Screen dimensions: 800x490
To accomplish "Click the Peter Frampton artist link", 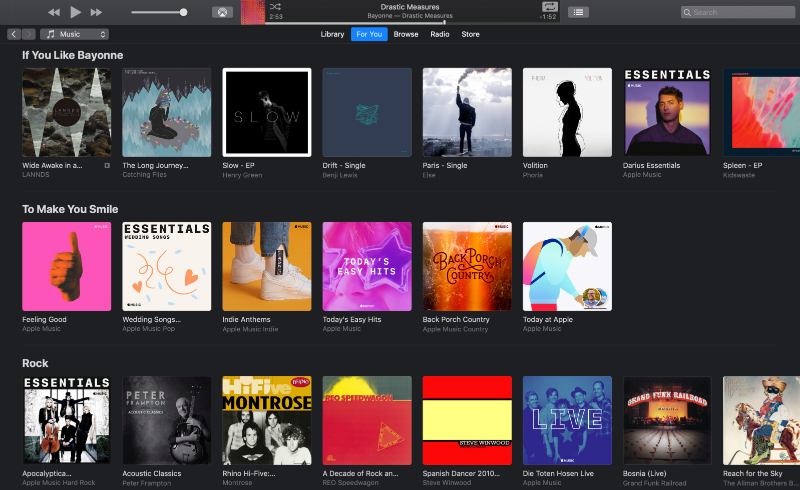I will pos(146,483).
